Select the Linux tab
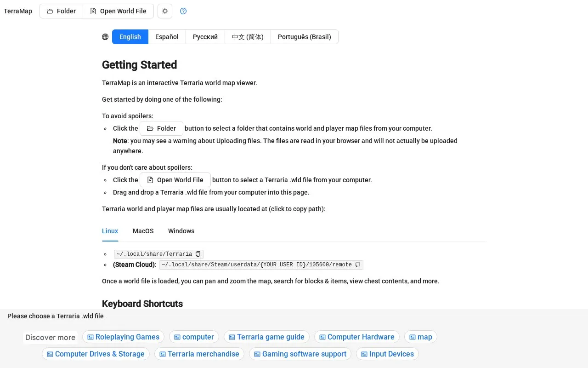Screen dimensions: 588x368 (x=110, y=231)
